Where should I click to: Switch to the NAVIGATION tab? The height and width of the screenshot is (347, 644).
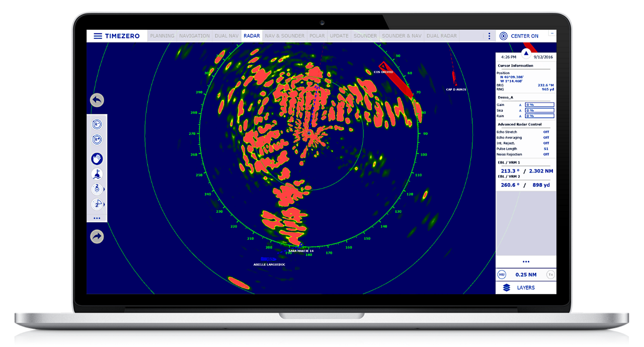pyautogui.click(x=194, y=36)
